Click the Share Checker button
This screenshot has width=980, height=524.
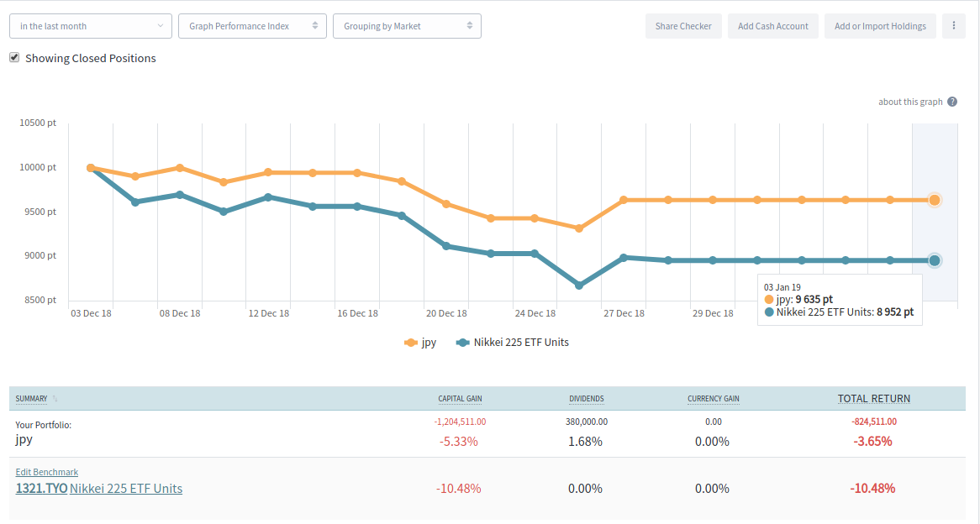coord(683,26)
